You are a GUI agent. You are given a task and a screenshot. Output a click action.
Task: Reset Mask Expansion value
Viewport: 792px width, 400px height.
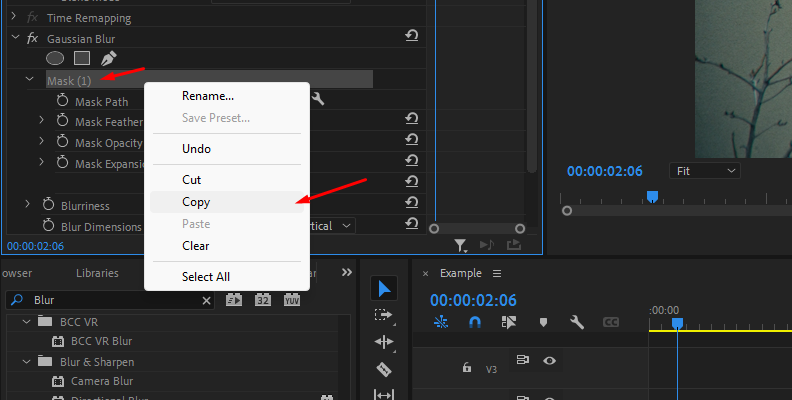tap(412, 161)
